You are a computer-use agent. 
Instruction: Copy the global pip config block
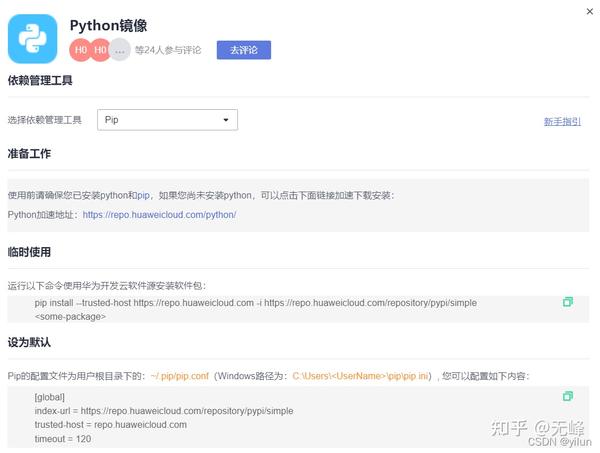[x=568, y=396]
